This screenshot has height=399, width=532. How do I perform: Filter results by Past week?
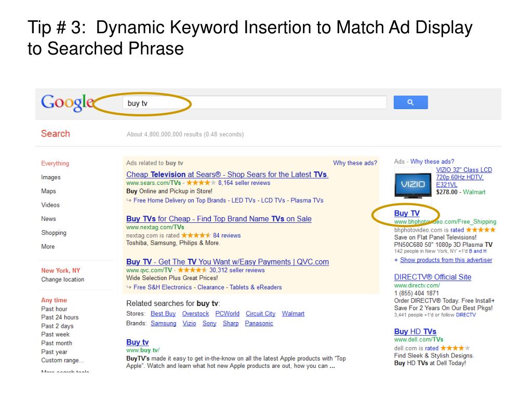55,335
